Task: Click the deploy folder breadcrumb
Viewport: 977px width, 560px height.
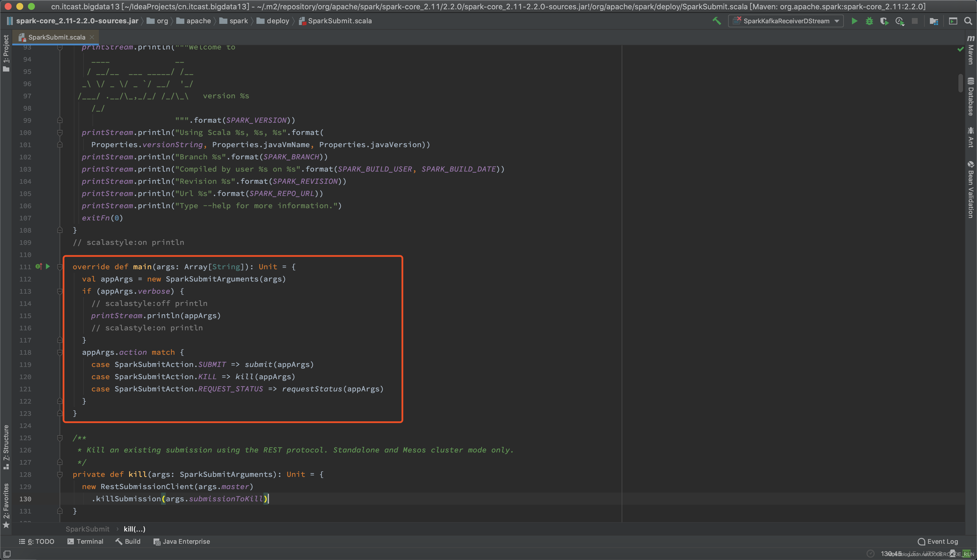Action: [273, 21]
